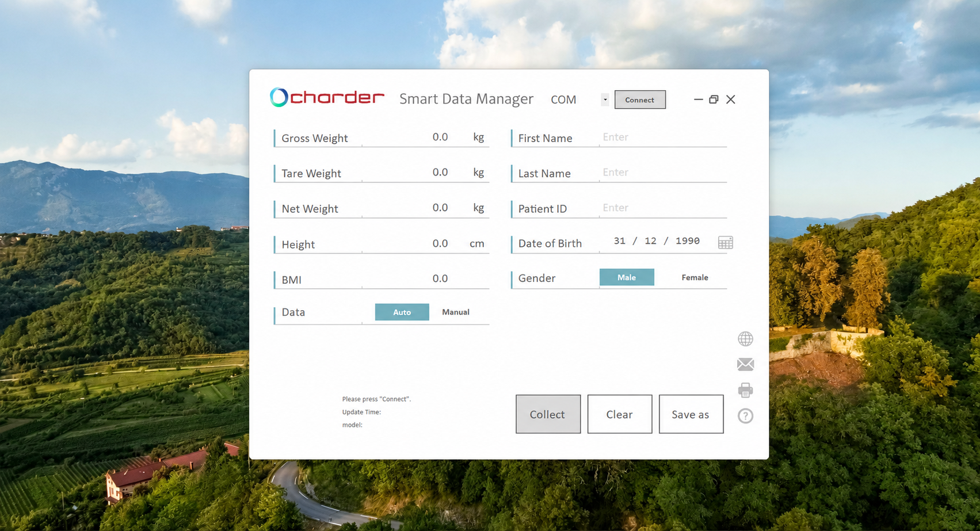Expand the COM port dropdown
The width and height of the screenshot is (980, 531).
(x=605, y=100)
